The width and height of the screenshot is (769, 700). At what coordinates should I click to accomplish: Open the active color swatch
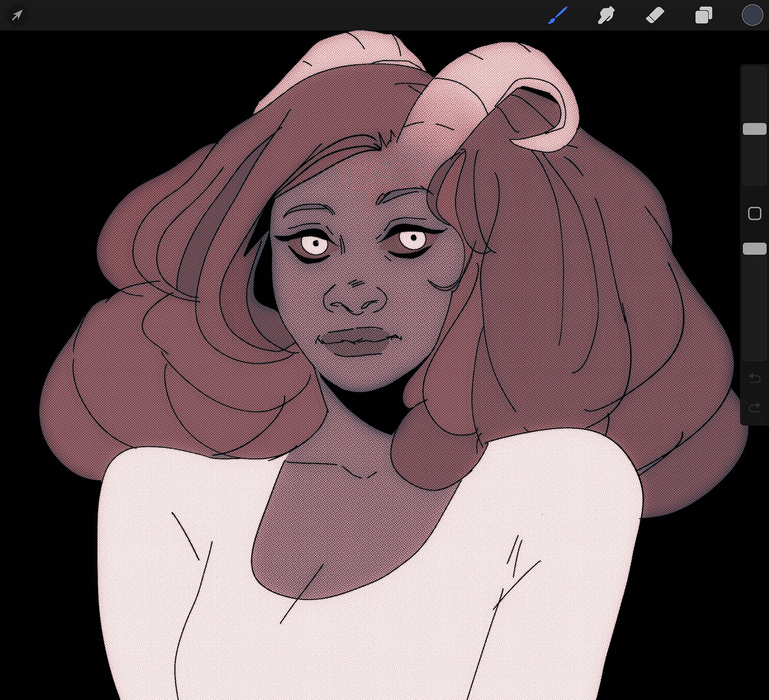[x=752, y=15]
